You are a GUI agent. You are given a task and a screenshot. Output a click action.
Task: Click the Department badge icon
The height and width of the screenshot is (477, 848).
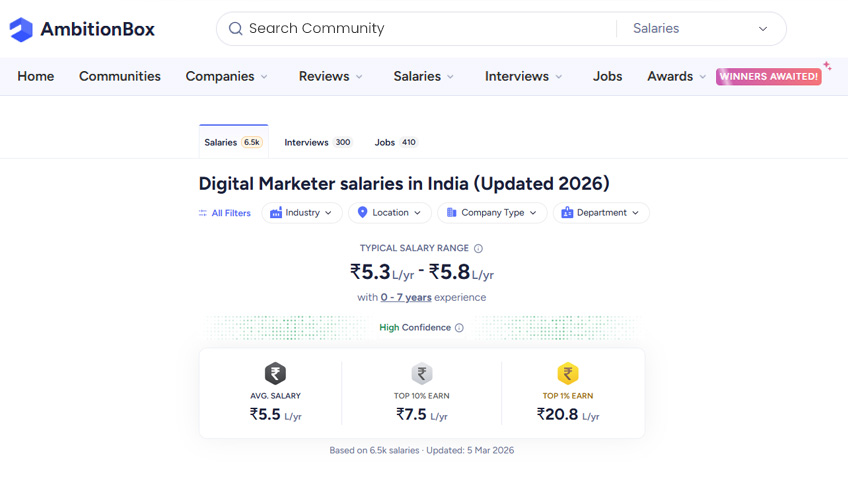tap(567, 213)
